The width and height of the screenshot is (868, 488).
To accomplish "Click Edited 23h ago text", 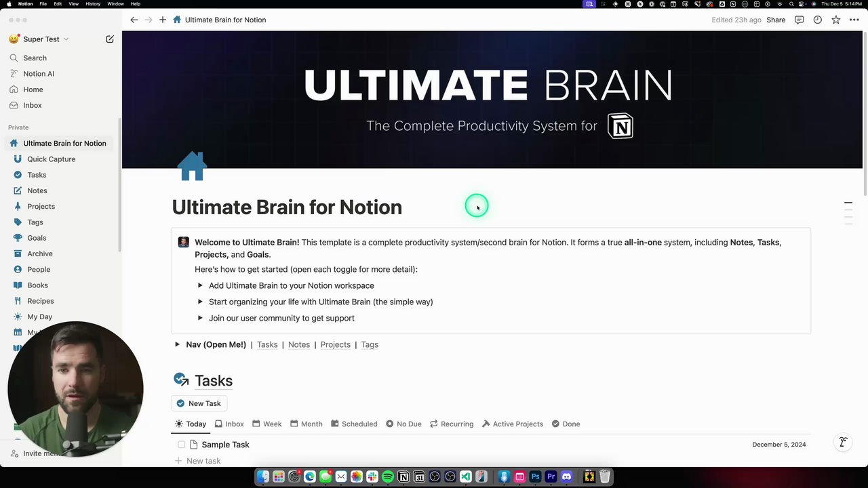I will tap(736, 20).
